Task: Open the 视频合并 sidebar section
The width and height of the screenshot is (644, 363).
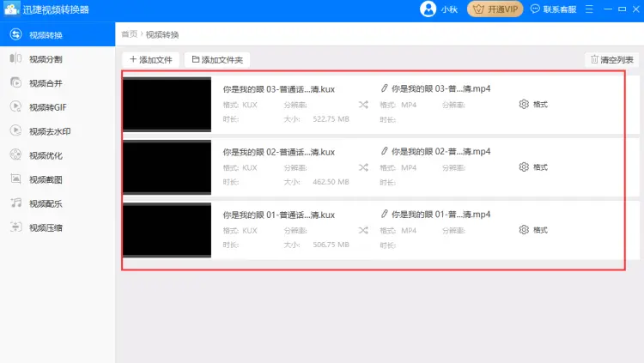Action: pyautogui.click(x=58, y=83)
